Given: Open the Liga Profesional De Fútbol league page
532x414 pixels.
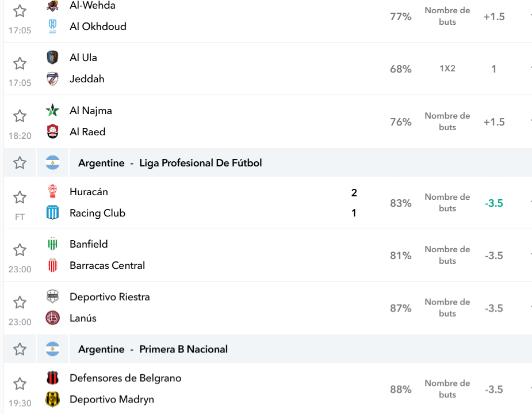Looking at the screenshot, I should pyautogui.click(x=201, y=163).
